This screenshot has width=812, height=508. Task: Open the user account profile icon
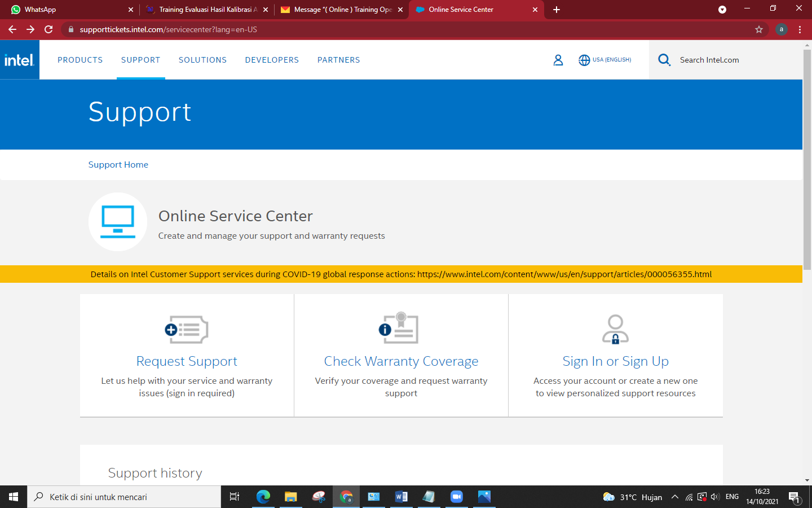tap(558, 60)
